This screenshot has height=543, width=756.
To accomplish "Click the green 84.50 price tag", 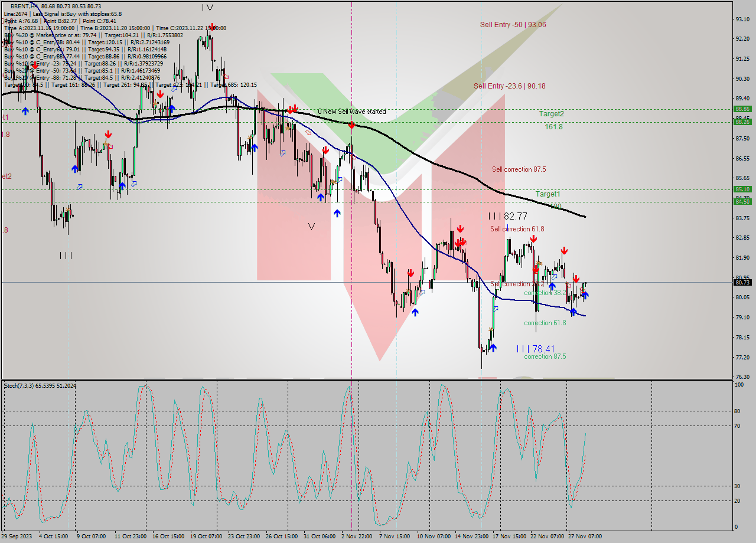I will 742,202.
